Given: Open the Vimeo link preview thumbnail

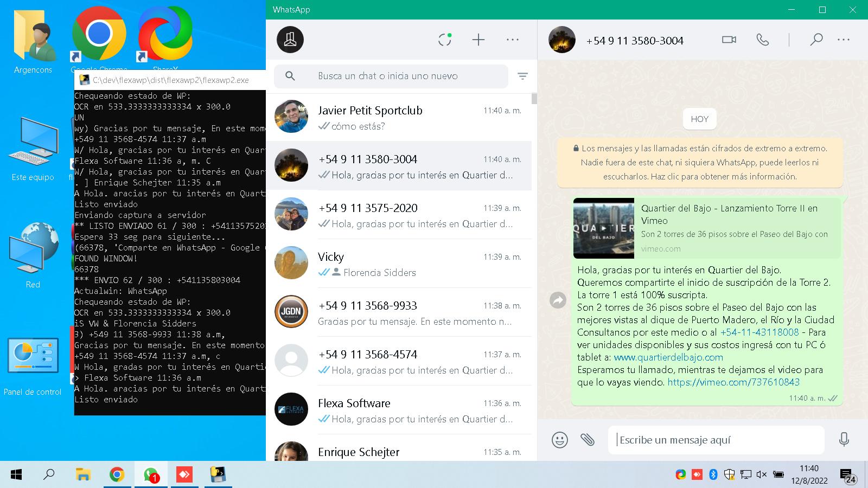Looking at the screenshot, I should (x=604, y=228).
